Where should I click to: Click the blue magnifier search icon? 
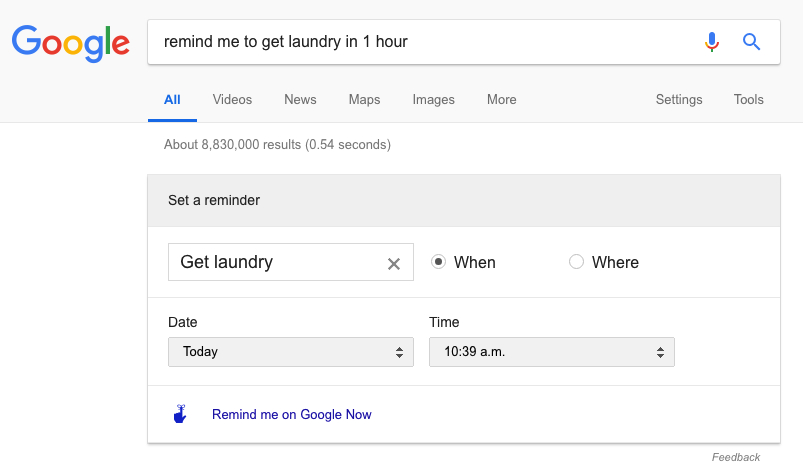tap(751, 41)
